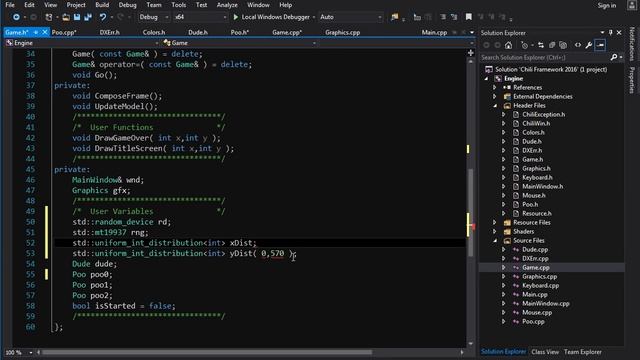Screen dimensions: 640x360
Task: Click Show All Files icon in Solution Explorer
Action: 563,45
